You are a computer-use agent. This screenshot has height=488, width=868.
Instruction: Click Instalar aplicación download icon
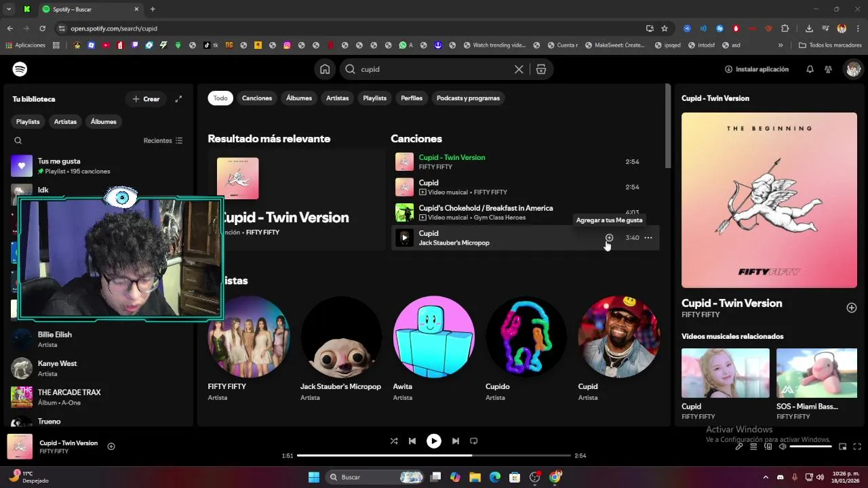[728, 69]
